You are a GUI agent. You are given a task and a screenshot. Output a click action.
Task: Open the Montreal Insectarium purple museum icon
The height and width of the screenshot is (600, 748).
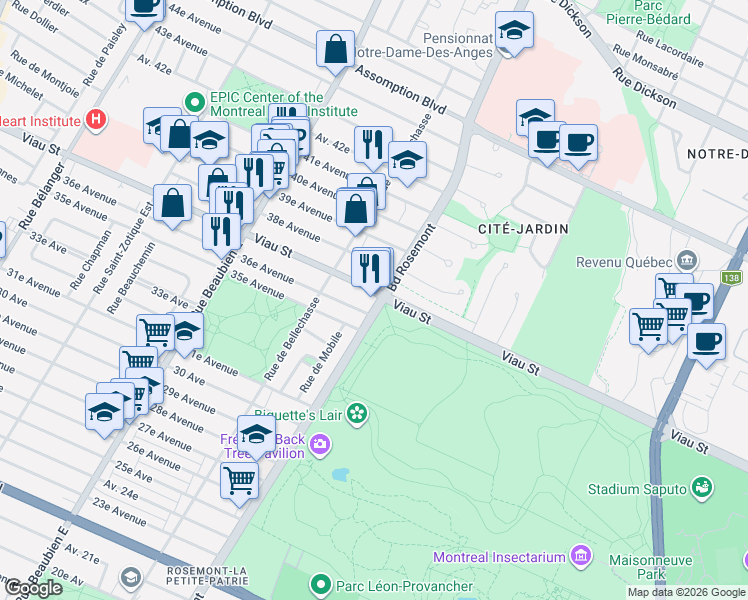(x=581, y=556)
